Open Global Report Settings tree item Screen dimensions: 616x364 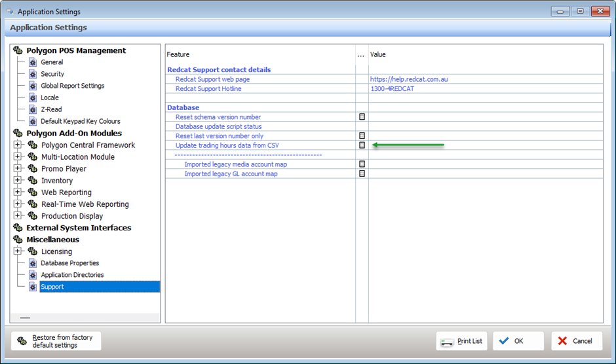coord(73,86)
